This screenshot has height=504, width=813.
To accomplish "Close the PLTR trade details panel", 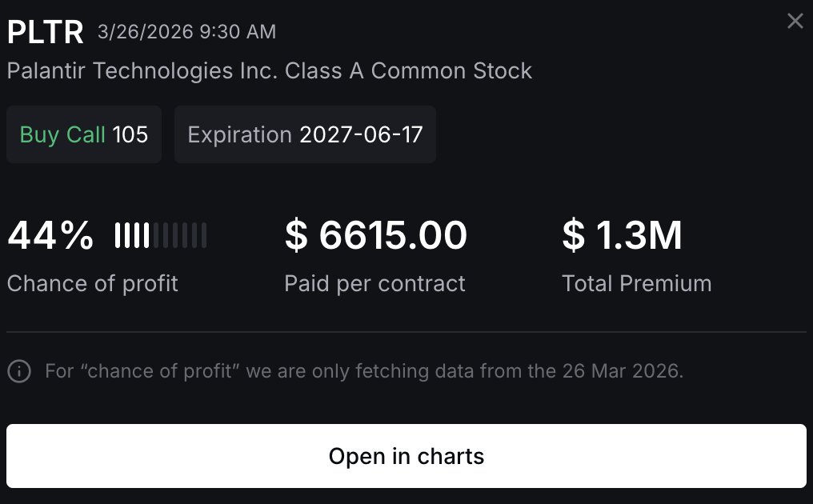I will click(x=795, y=22).
